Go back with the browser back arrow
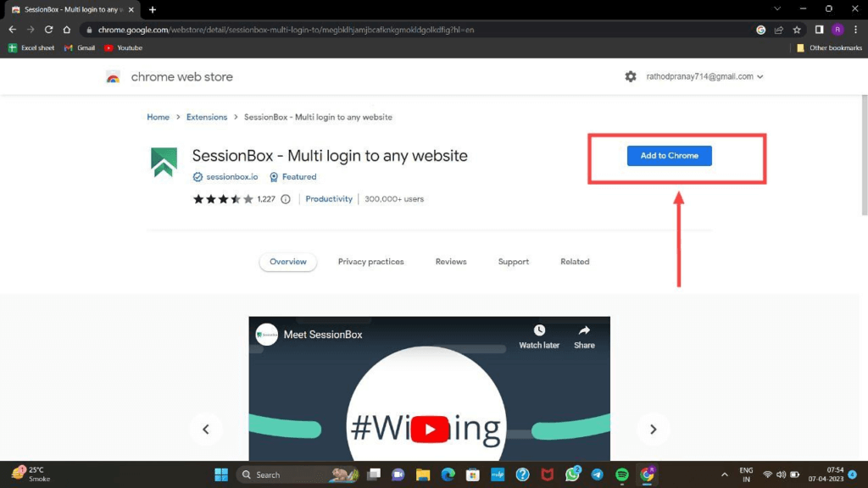 coord(12,30)
